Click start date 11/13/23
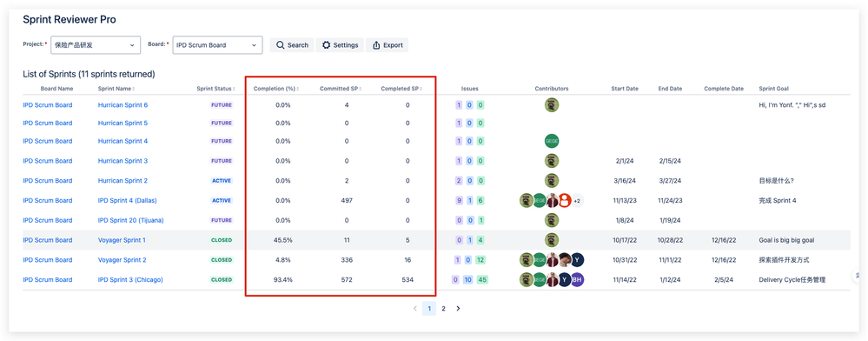 [625, 201]
